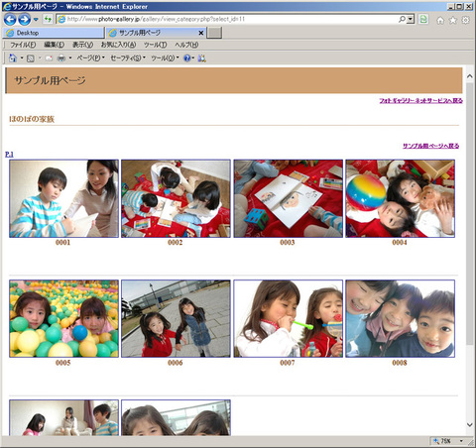Viewport: 476px width, 448px height.
Task: Follow the フォトギャラリーネットサービスへ戻る link
Action: pos(420,100)
